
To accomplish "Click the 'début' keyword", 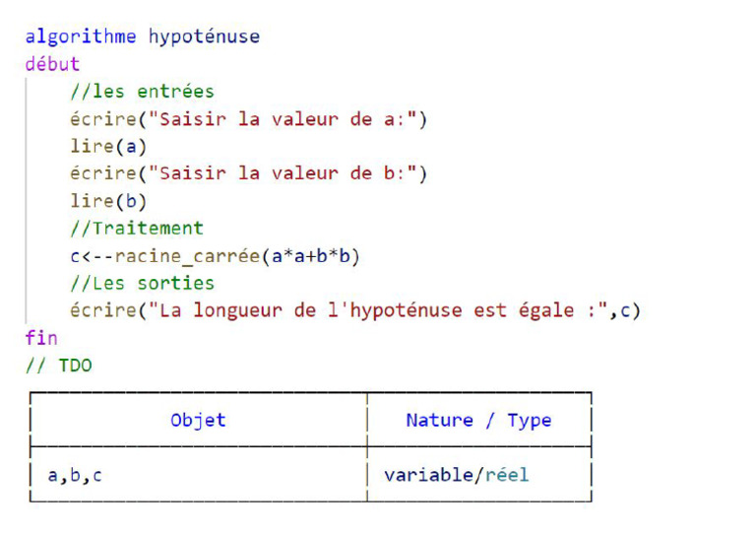I will pyautogui.click(x=52, y=65).
